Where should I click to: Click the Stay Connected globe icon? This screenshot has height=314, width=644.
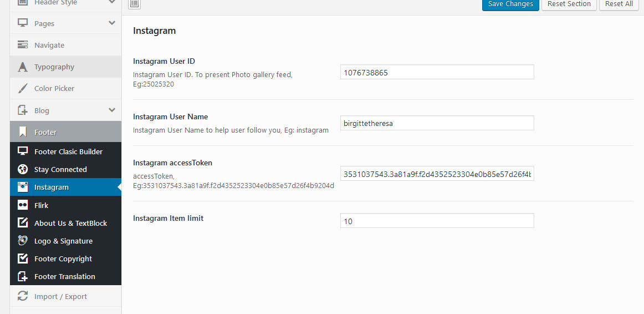click(23, 169)
